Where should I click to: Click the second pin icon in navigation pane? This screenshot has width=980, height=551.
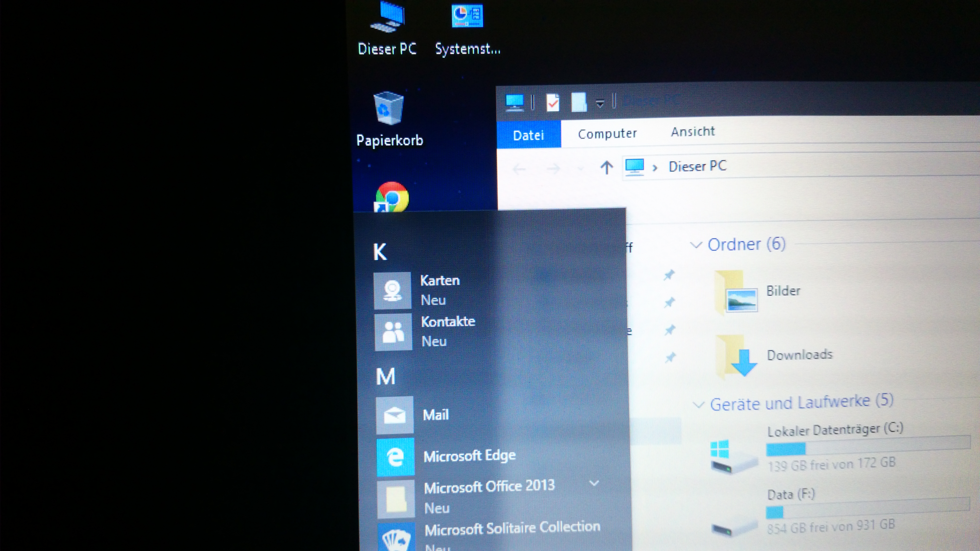[x=669, y=303]
